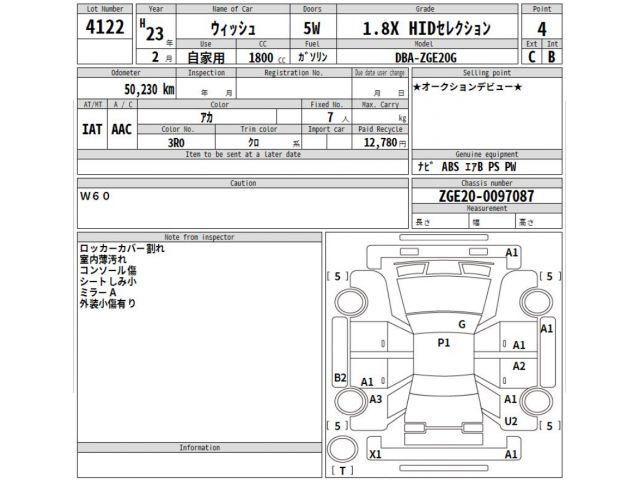This screenshot has width=640, height=480.
Task: Click the B2 damage mark on diagram
Action: (x=340, y=378)
